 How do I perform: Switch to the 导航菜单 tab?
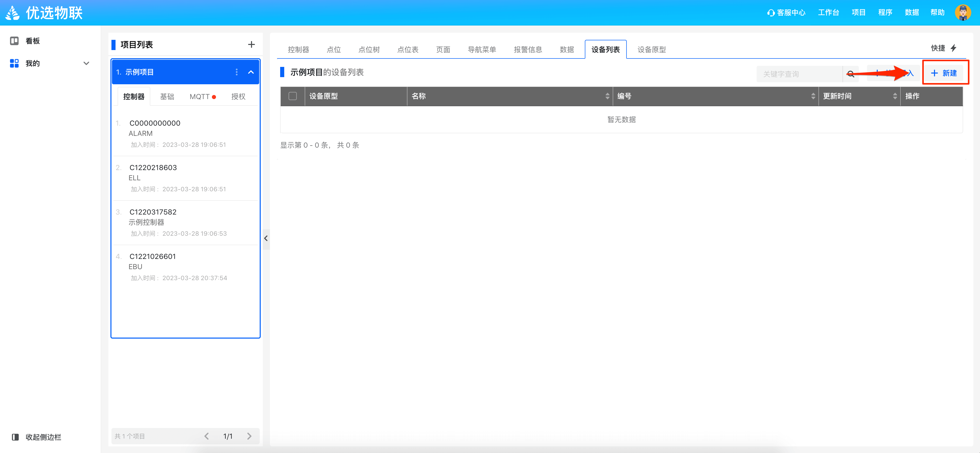[x=482, y=50]
